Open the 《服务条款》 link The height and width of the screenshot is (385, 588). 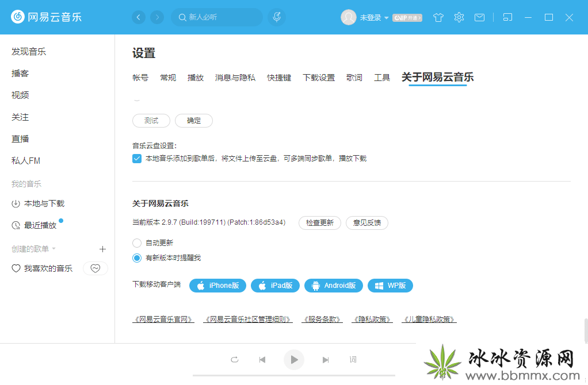[x=322, y=319]
